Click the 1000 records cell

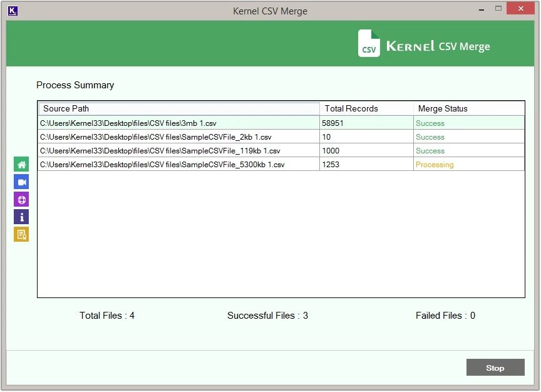[x=366, y=151]
